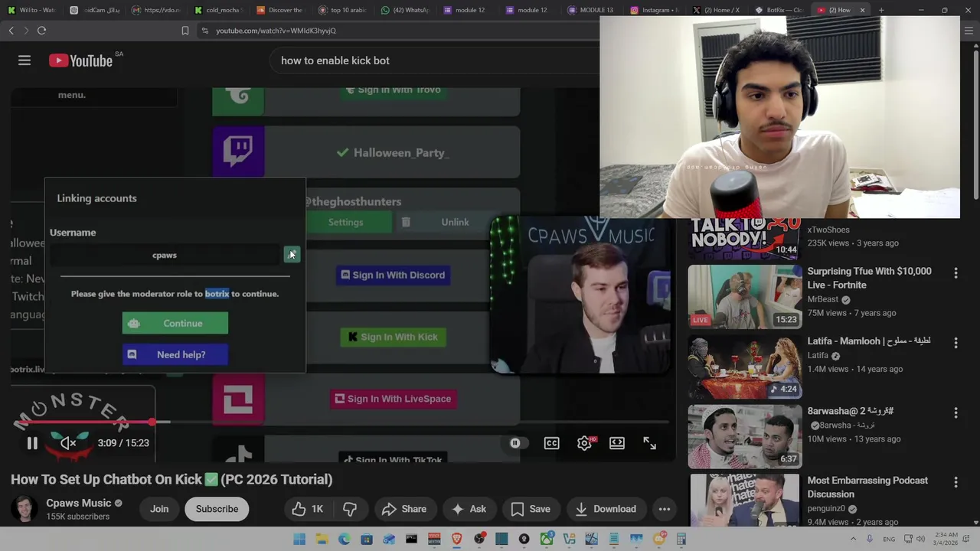
Task: Open the microphone tray icon
Action: point(869,539)
